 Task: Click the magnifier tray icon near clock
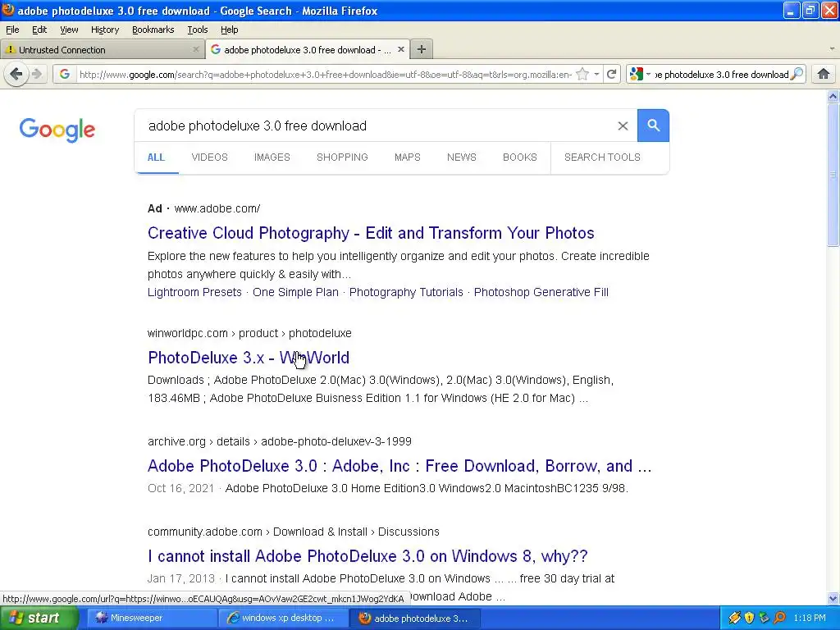pos(779,618)
